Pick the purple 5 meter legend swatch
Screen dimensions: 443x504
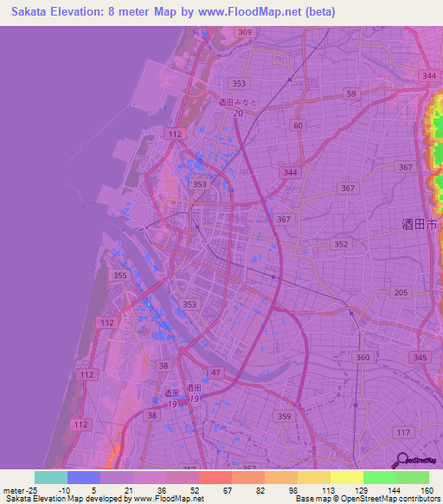(117, 478)
